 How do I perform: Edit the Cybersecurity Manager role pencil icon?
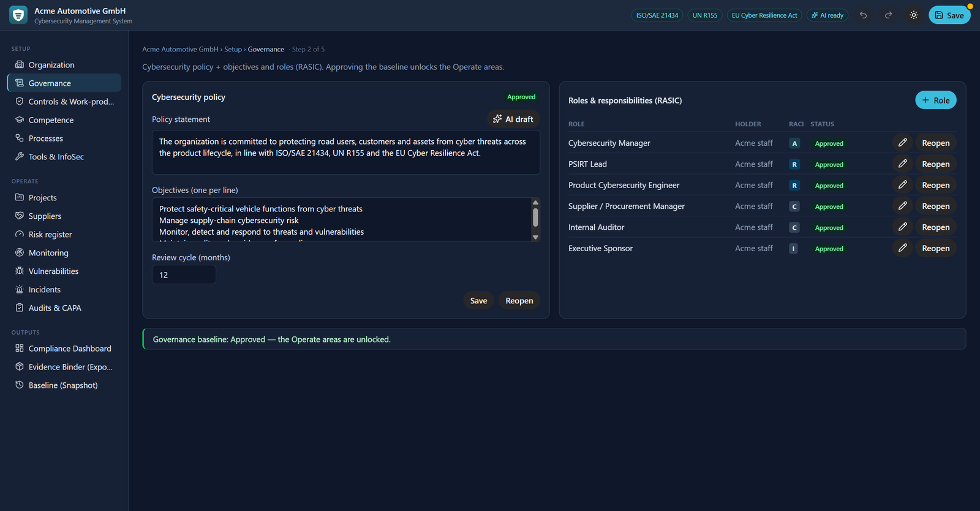click(x=902, y=143)
